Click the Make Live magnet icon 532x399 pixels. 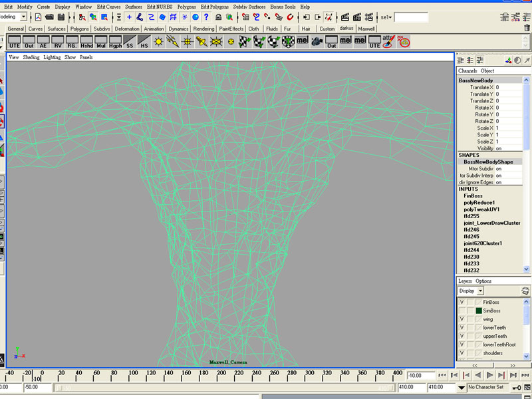(290, 17)
